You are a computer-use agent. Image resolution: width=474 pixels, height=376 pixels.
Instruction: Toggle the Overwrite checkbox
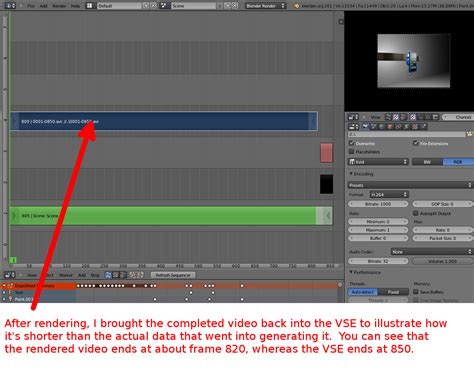tap(351, 143)
